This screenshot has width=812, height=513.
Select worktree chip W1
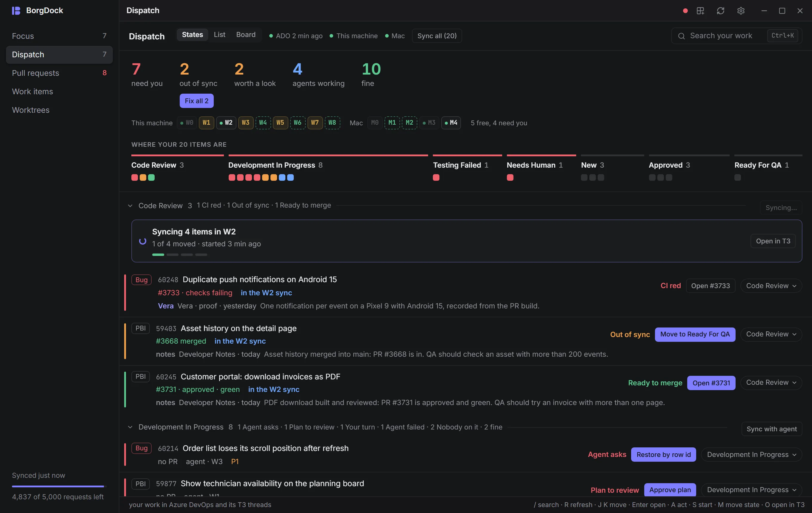(x=206, y=123)
